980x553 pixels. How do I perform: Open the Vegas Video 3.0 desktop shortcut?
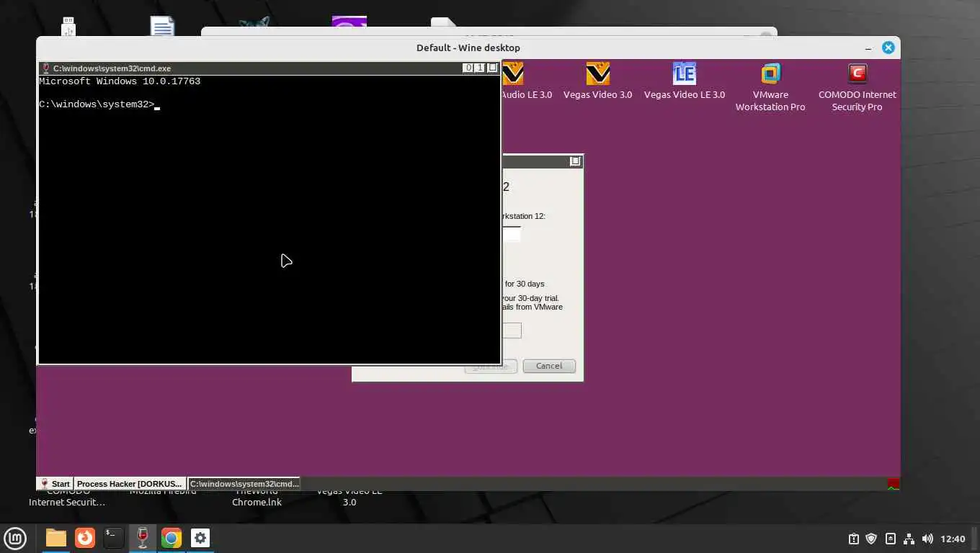tap(597, 81)
